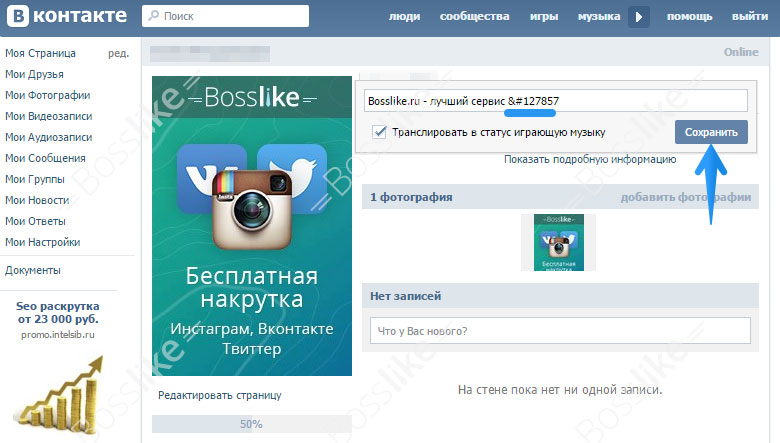Open Мои Ответы in the sidebar
The image size is (780, 443).
[x=35, y=221]
